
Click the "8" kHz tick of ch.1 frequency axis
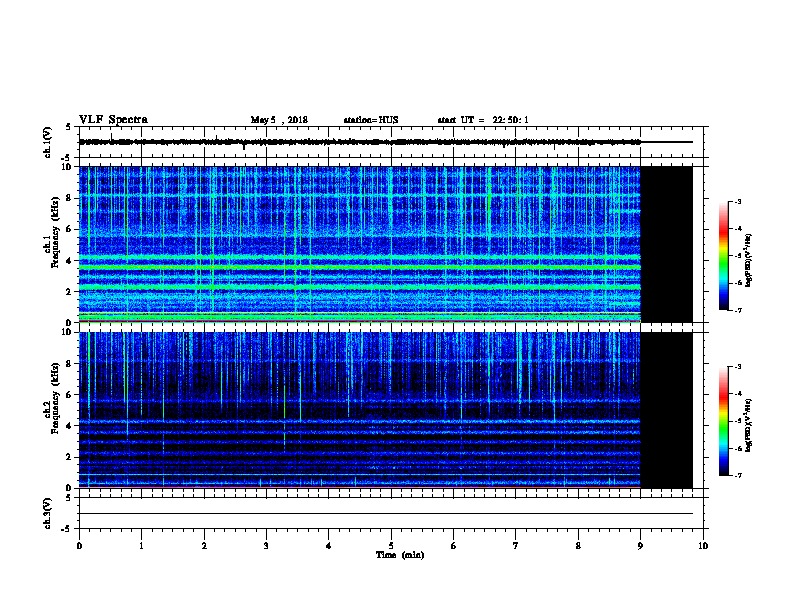tap(69, 198)
